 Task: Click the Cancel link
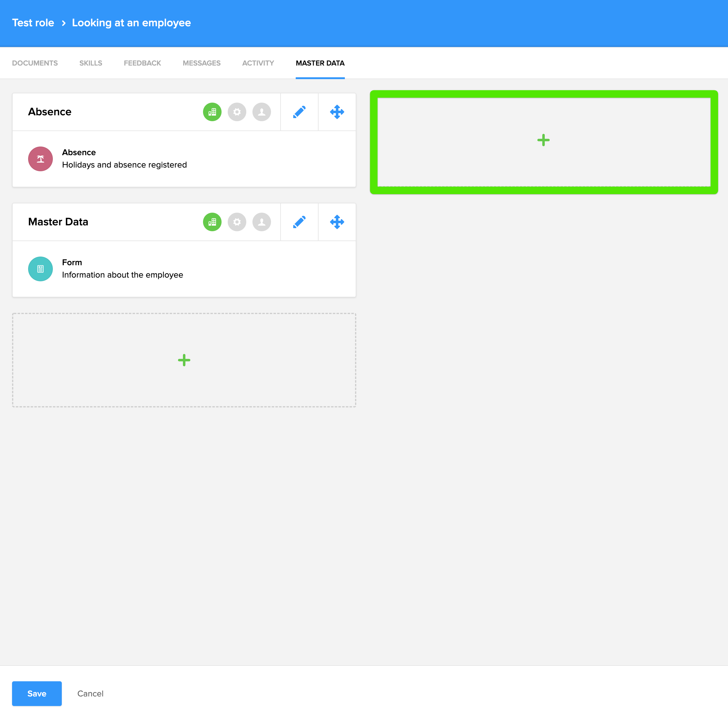click(90, 693)
